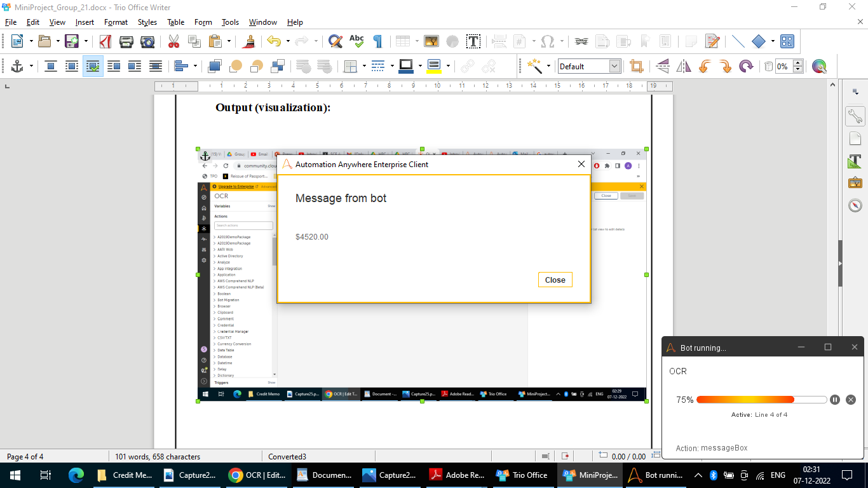Open the Save dropdown arrow

point(86,41)
